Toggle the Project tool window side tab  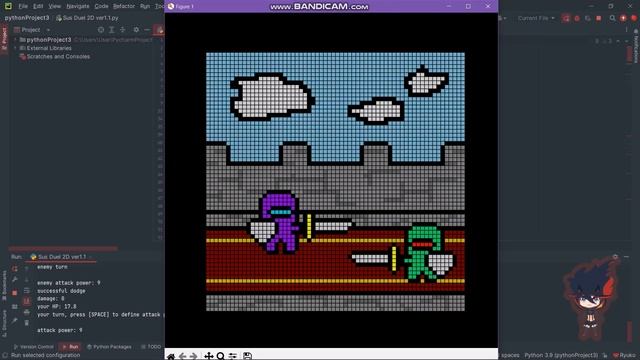4,38
